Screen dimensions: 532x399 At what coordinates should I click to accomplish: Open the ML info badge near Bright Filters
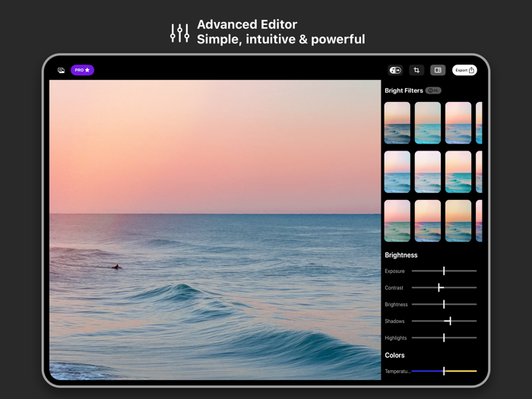[433, 90]
